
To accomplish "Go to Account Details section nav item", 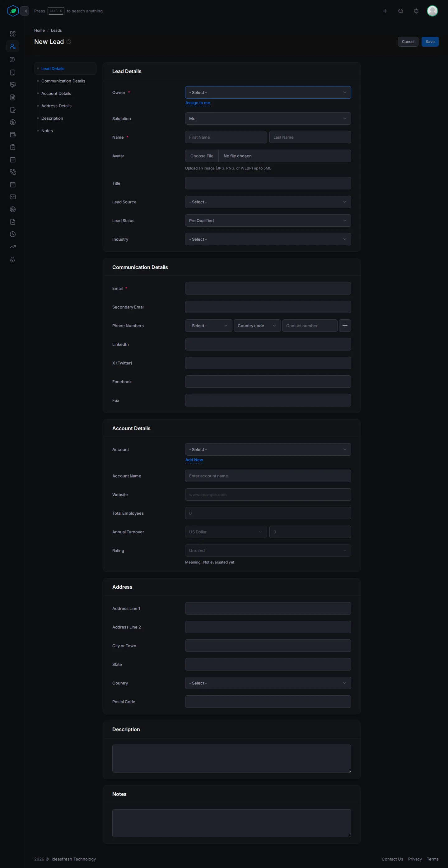I will [x=56, y=93].
